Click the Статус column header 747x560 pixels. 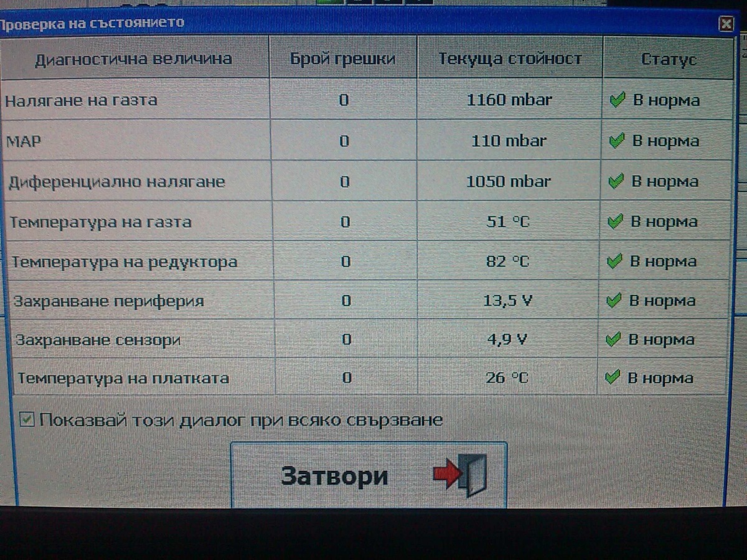669,60
